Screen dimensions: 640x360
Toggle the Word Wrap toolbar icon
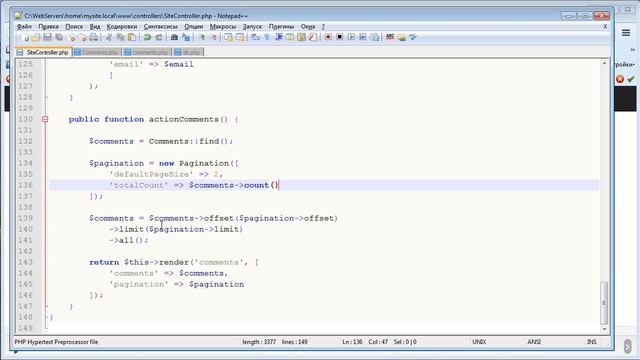[x=256, y=38]
